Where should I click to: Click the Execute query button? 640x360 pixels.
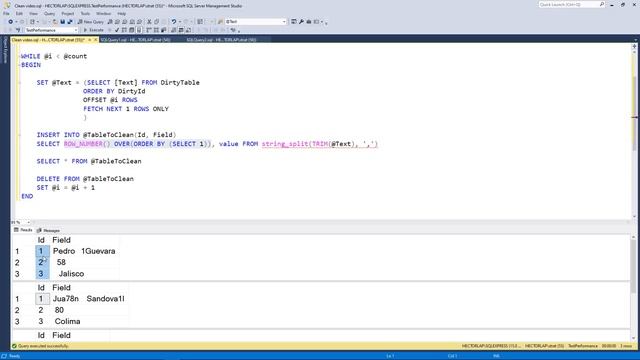click(x=93, y=30)
